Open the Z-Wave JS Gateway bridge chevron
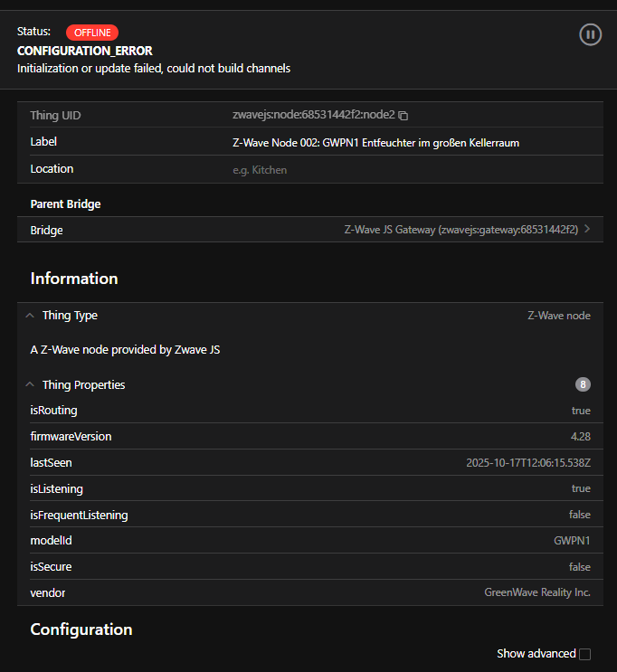This screenshot has height=672, width=617. point(587,230)
